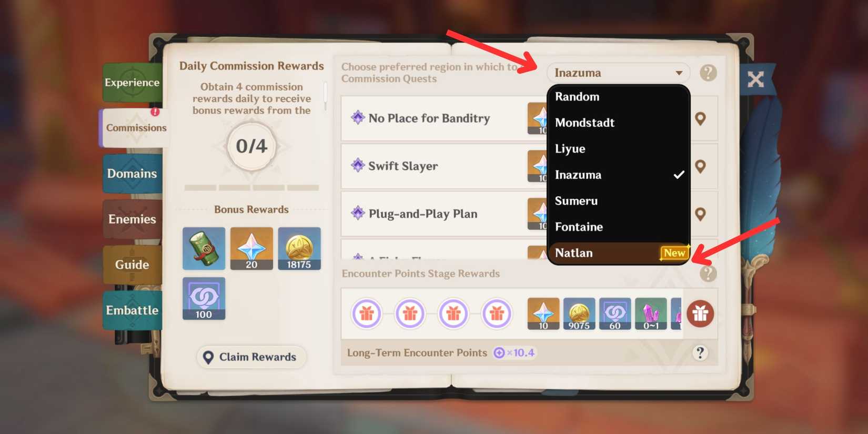Viewport: 868px width, 434px height.
Task: Click the map pin beside Swift Slayer
Action: [700, 167]
